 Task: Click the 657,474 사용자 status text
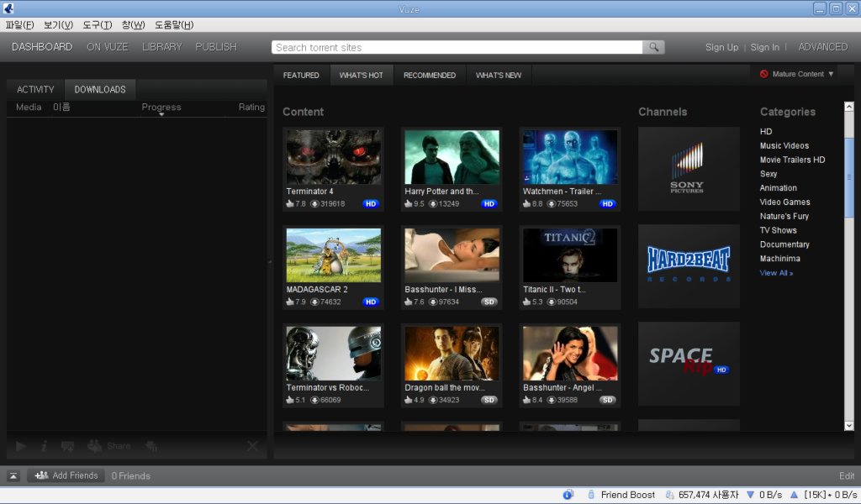pos(708,495)
